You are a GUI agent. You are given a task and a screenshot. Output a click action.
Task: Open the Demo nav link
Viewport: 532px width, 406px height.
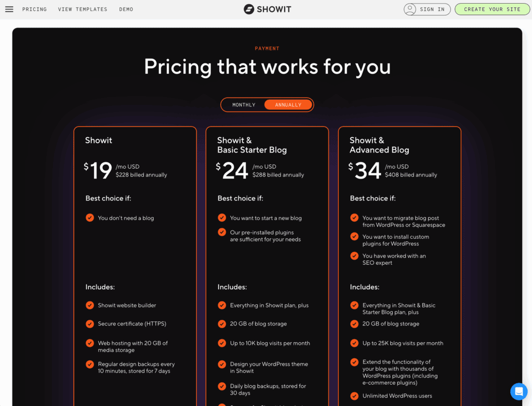click(126, 9)
